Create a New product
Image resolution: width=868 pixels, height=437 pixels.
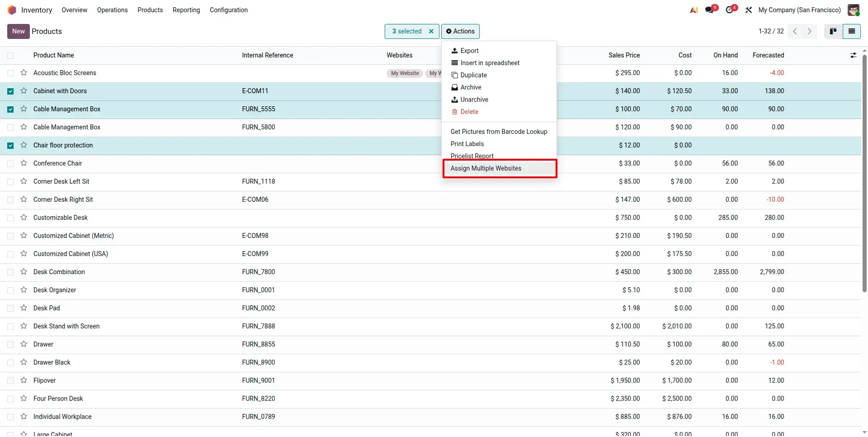19,31
